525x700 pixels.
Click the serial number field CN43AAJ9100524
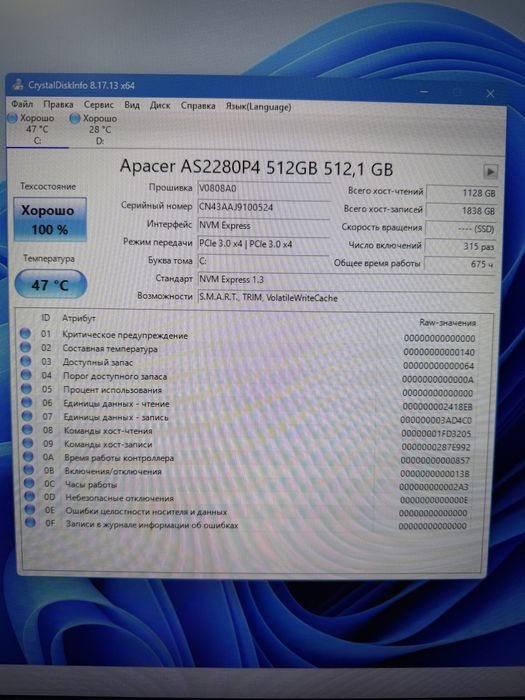click(x=263, y=207)
